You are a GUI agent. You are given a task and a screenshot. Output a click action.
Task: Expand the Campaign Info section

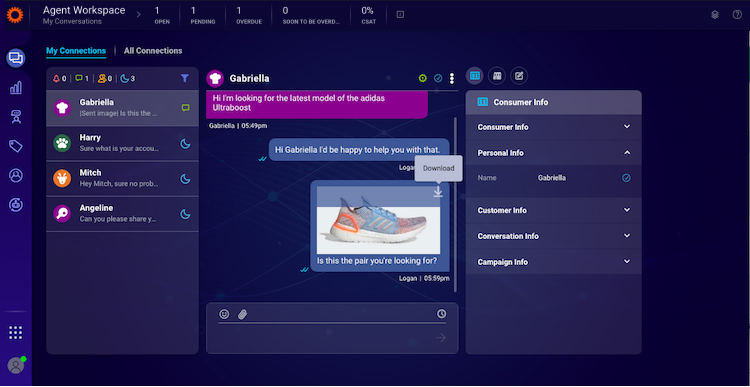click(x=553, y=262)
